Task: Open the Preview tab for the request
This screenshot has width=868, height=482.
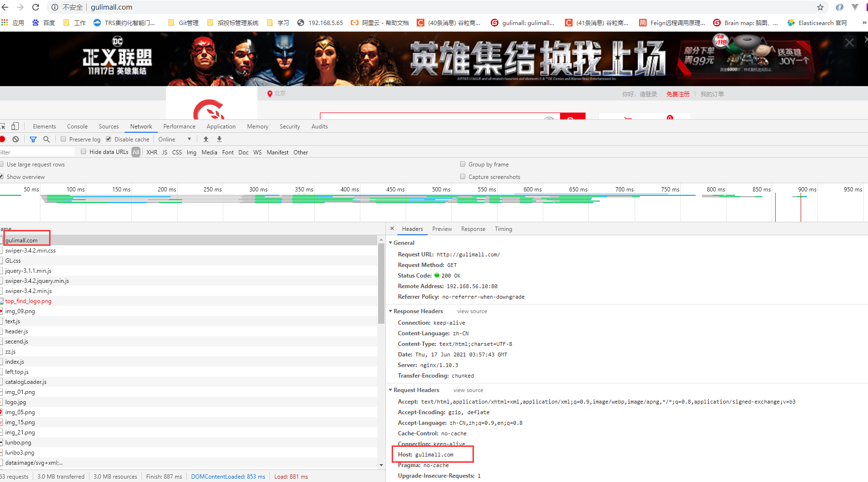Action: coord(442,229)
